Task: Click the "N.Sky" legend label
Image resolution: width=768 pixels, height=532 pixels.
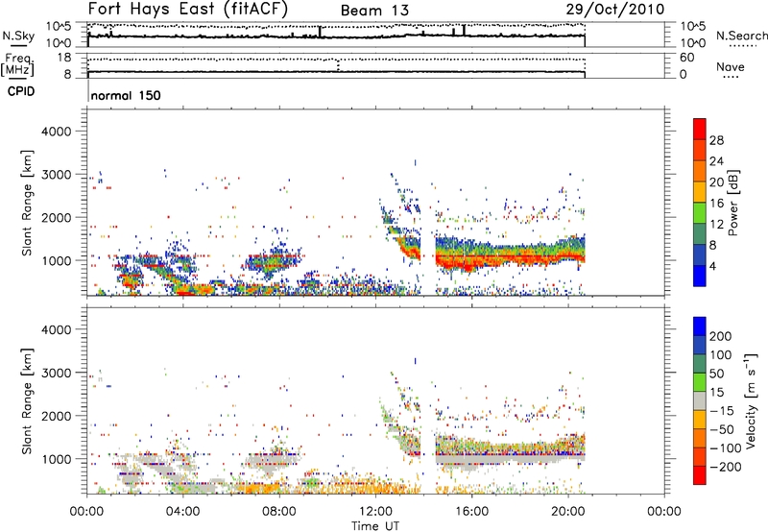Action: point(18,36)
